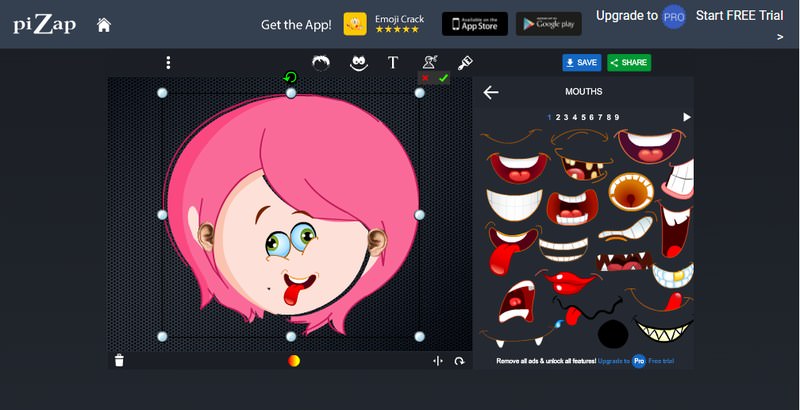Select page 9 of mouths

617,117
